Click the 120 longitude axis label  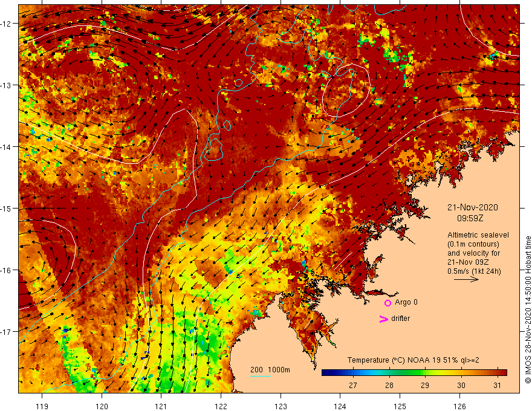point(102,406)
